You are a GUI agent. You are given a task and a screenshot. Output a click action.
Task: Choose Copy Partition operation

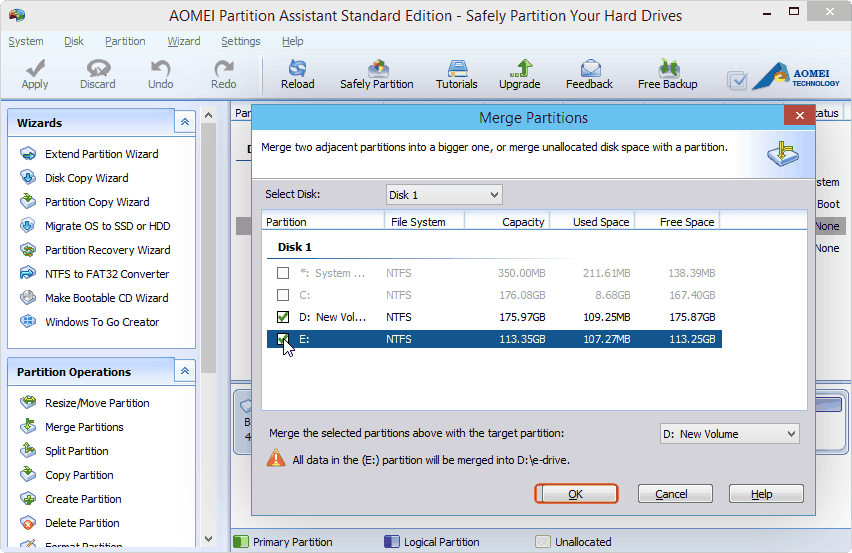click(x=79, y=475)
